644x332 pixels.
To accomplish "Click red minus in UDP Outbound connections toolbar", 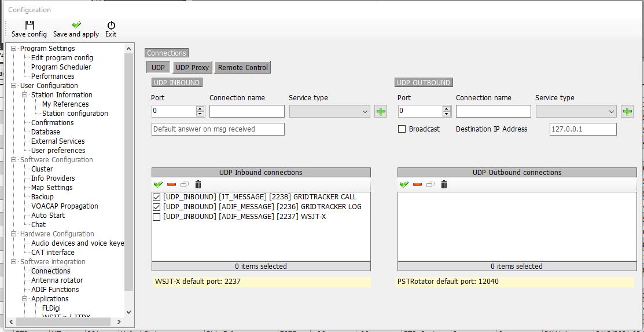I will 417,184.
